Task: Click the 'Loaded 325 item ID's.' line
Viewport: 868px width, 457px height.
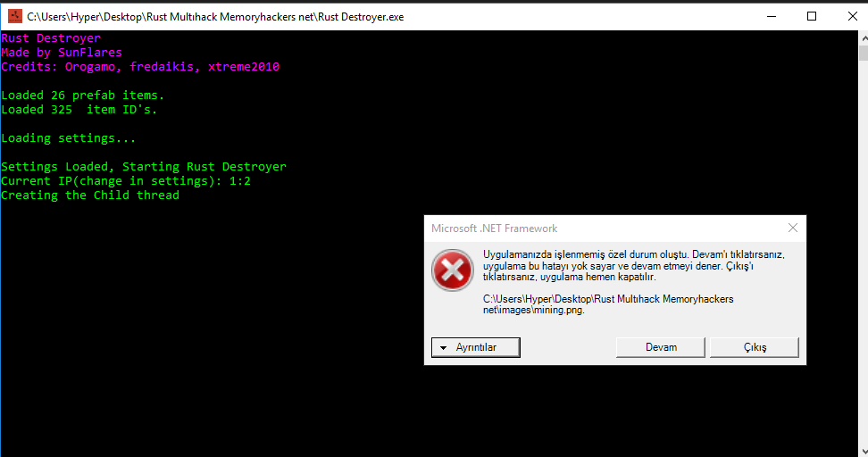Action: (79, 110)
